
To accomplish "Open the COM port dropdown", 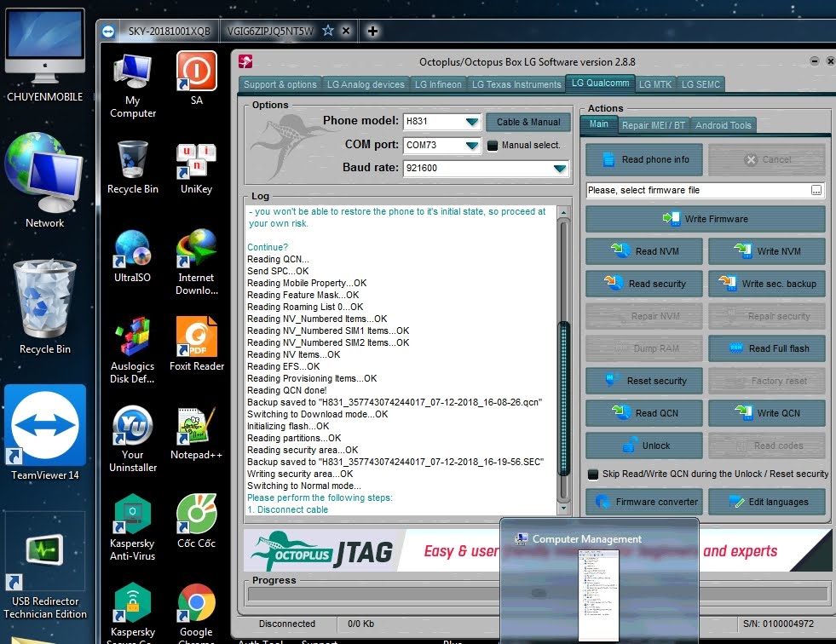I will [472, 145].
